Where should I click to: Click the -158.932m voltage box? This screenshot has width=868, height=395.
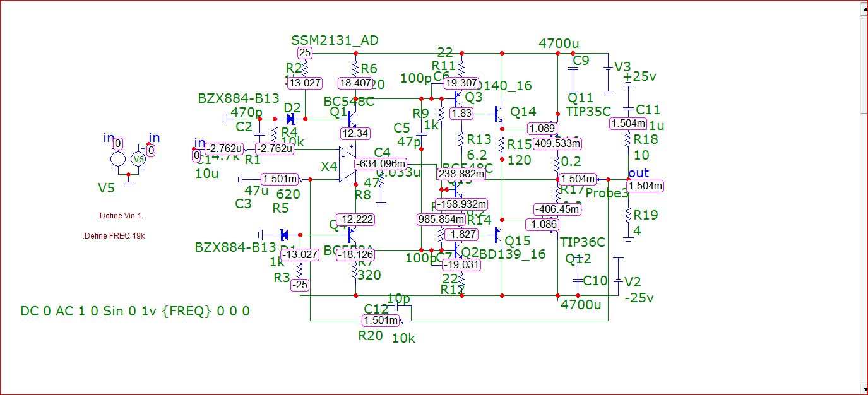tap(461, 204)
